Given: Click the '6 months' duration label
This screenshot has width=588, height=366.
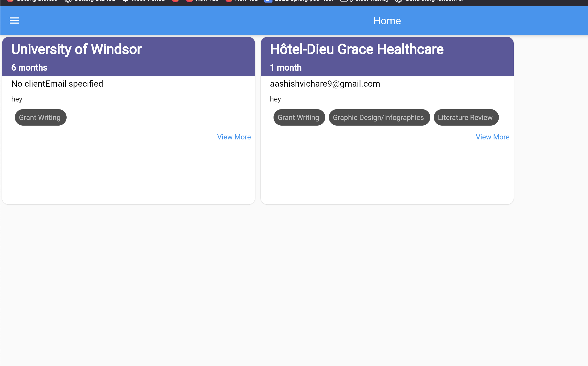Looking at the screenshot, I should pyautogui.click(x=29, y=68).
